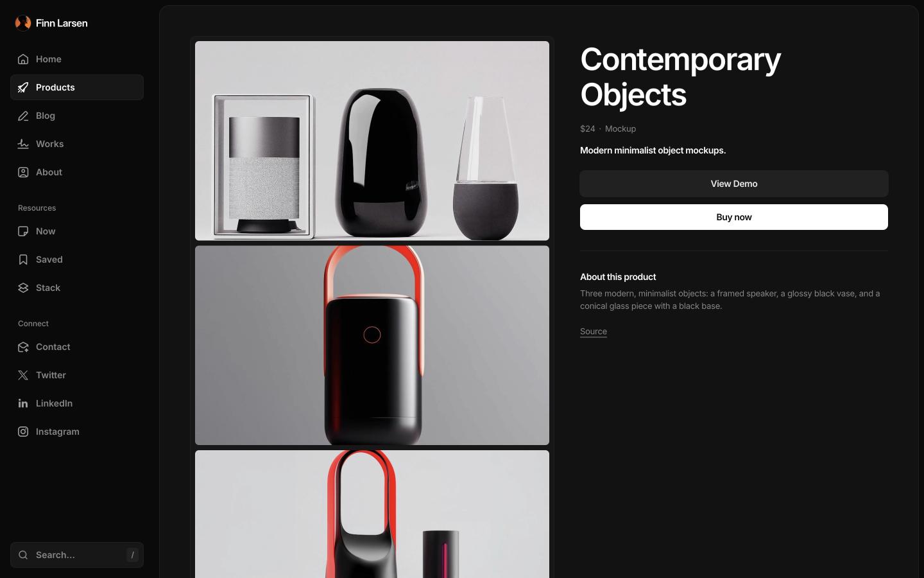Image resolution: width=924 pixels, height=578 pixels.
Task: Click the LinkedIn icon in sidebar
Action: 23,403
